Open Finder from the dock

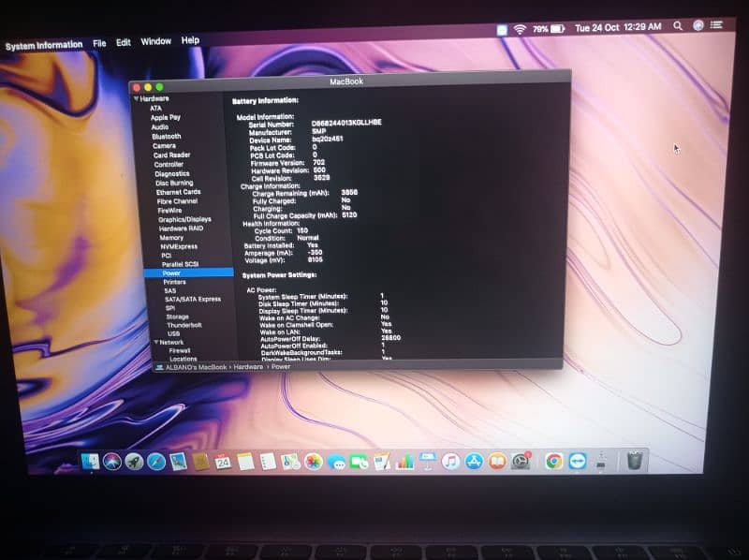click(90, 462)
